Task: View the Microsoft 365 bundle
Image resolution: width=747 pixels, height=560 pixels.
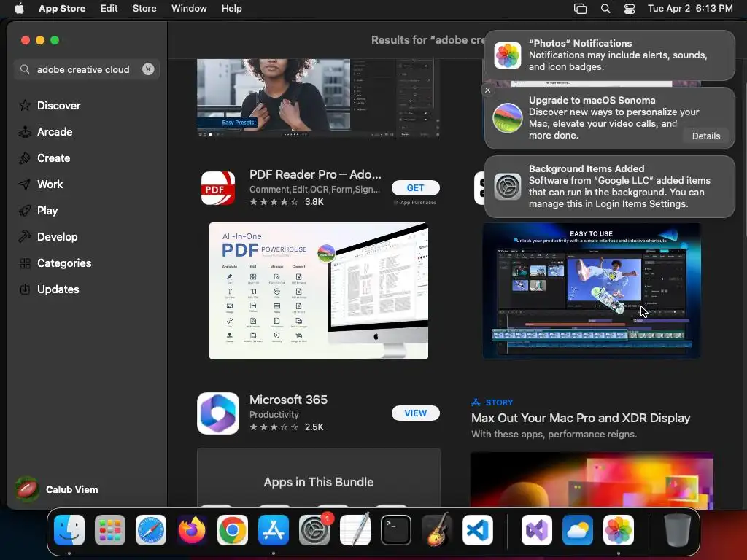Action: pyautogui.click(x=415, y=413)
